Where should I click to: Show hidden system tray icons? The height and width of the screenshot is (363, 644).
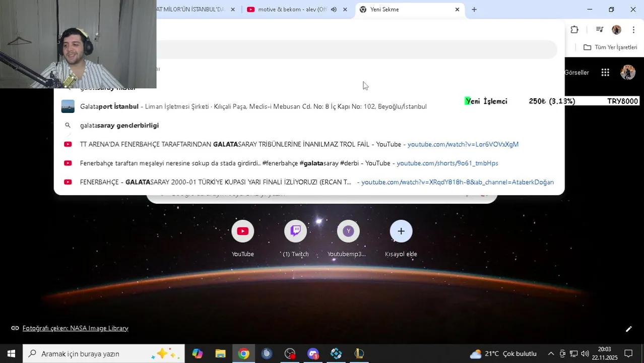click(x=551, y=353)
